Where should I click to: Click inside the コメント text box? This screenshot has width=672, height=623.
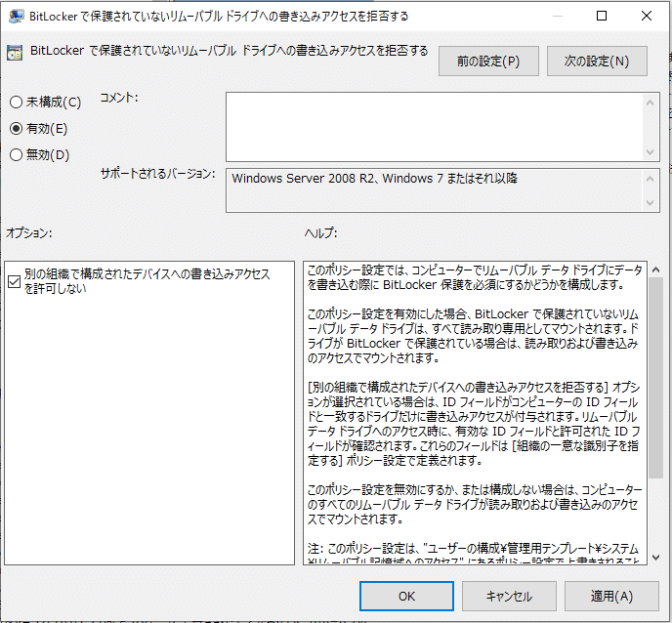coord(434,127)
